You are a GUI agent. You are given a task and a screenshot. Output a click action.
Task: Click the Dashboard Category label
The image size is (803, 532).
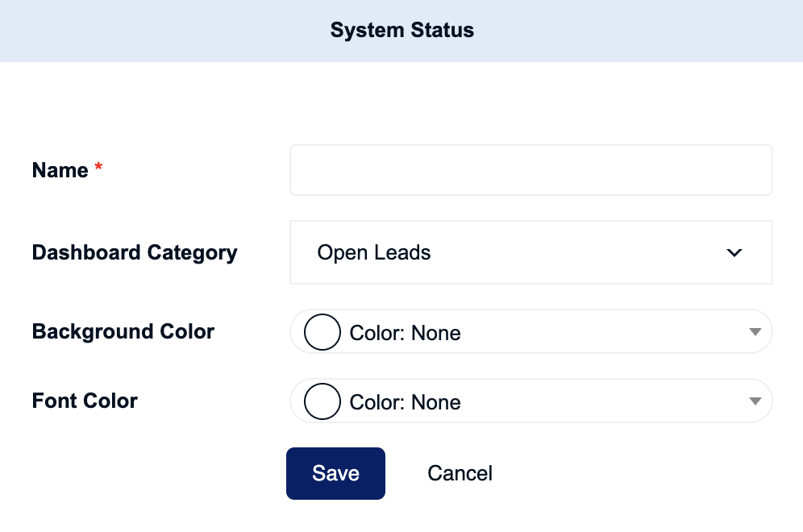(135, 253)
